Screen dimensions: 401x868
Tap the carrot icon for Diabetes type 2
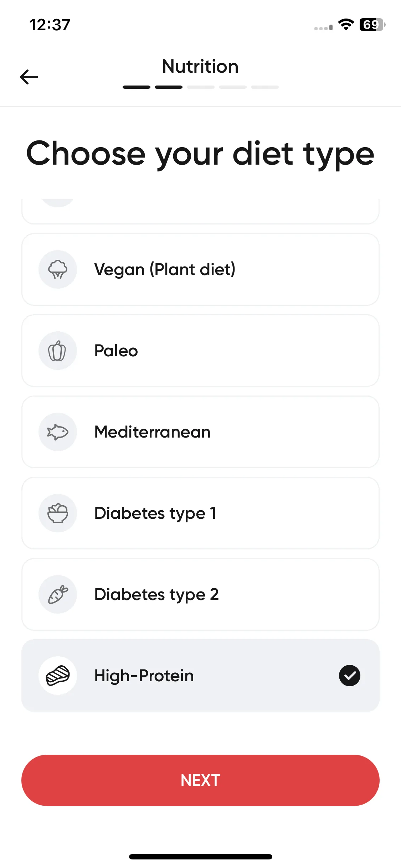pyautogui.click(x=58, y=594)
